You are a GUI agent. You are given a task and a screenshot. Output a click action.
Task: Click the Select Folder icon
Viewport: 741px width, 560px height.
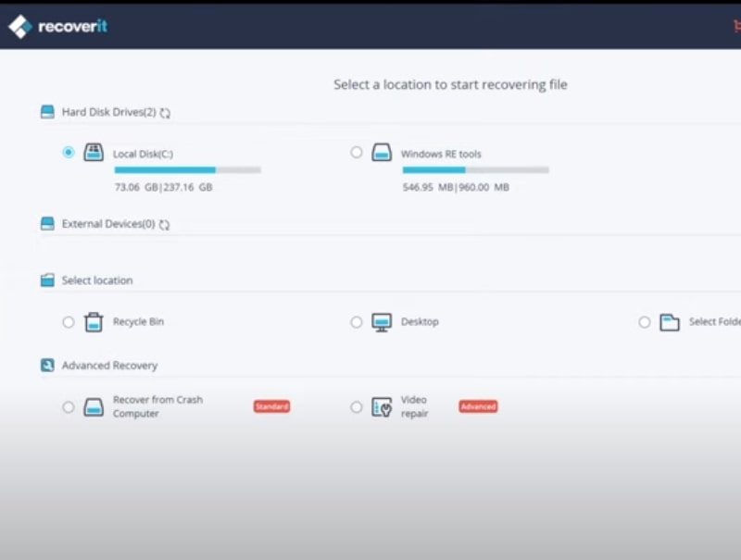670,322
